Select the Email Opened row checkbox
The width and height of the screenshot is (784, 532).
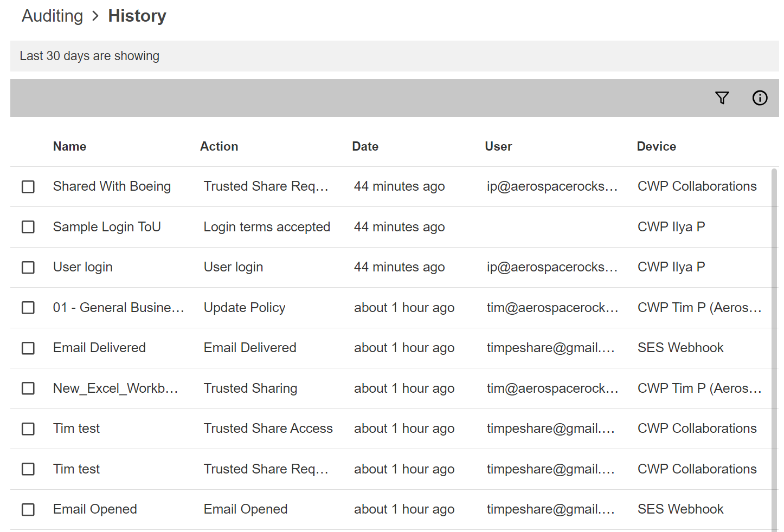(x=28, y=510)
